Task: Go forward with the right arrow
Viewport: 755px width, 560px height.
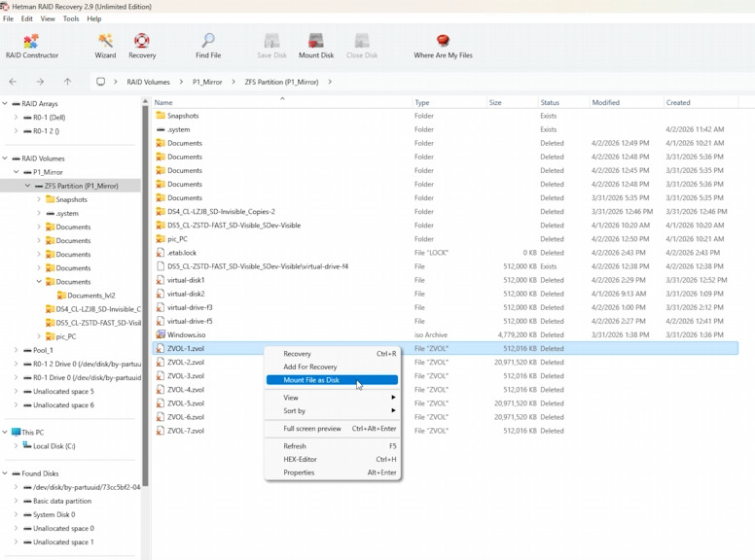Action: click(40, 82)
